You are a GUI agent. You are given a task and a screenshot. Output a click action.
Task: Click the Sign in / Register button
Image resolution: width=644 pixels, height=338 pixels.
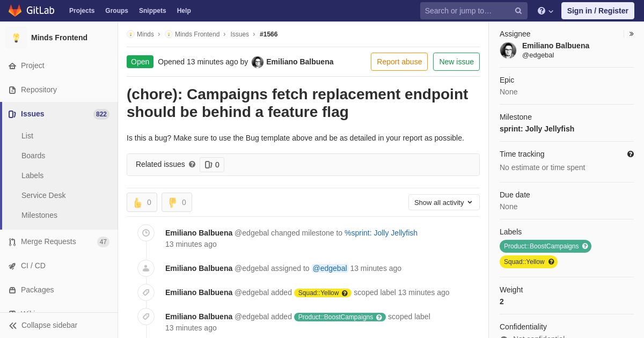coord(597,11)
